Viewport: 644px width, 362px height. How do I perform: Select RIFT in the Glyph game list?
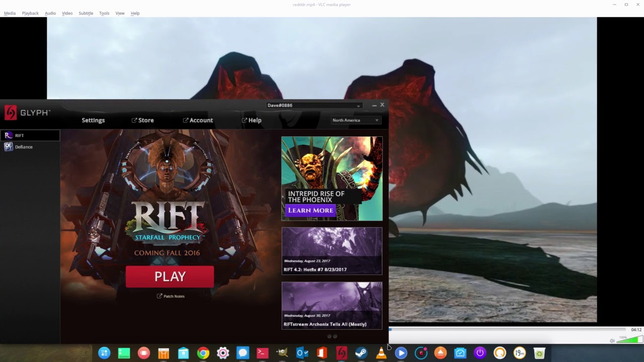pos(30,135)
